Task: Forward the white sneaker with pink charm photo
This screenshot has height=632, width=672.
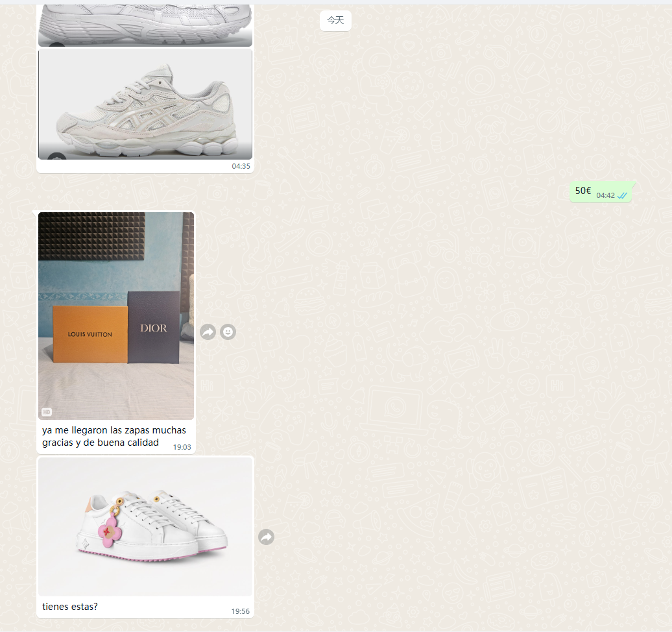Action: (x=266, y=537)
